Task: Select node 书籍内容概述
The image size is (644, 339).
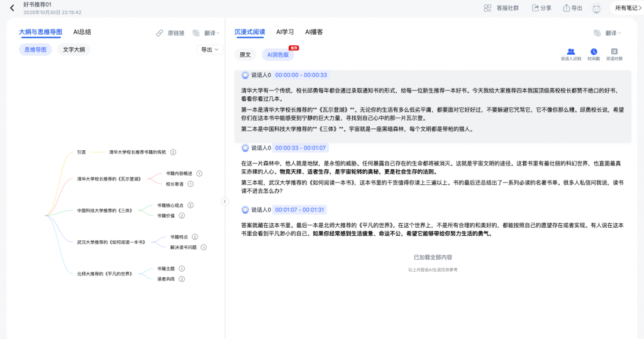Action: coord(179,174)
